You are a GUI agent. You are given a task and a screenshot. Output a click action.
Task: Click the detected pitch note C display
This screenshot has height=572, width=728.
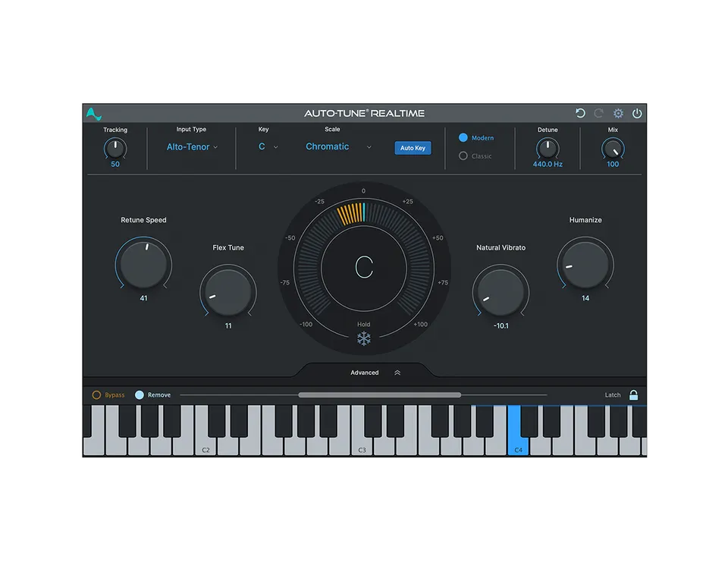pyautogui.click(x=363, y=268)
